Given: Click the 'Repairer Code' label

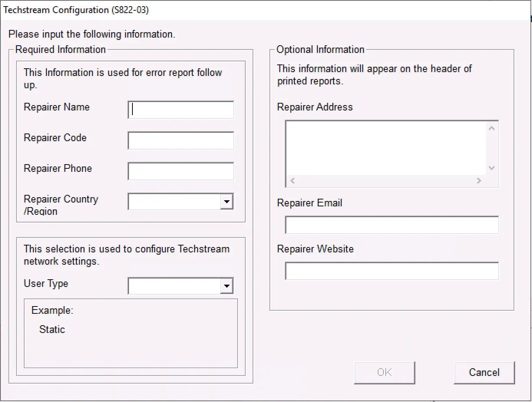Looking at the screenshot, I should pyautogui.click(x=55, y=138).
